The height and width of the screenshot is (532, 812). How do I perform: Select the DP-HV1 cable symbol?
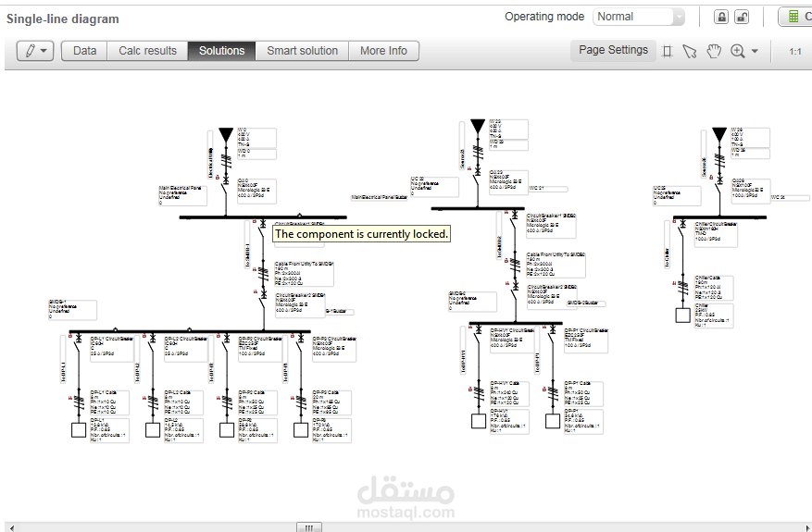tap(479, 393)
